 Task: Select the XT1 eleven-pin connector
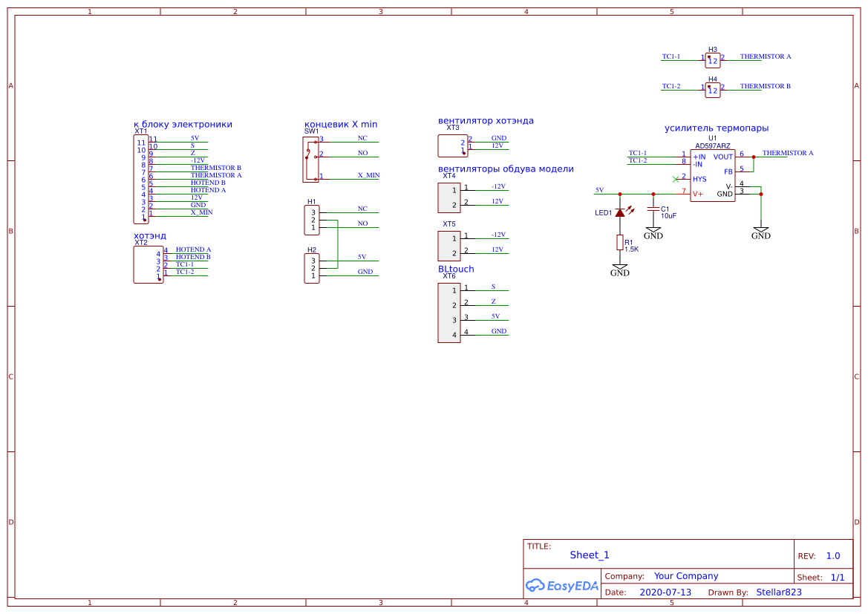(141, 178)
